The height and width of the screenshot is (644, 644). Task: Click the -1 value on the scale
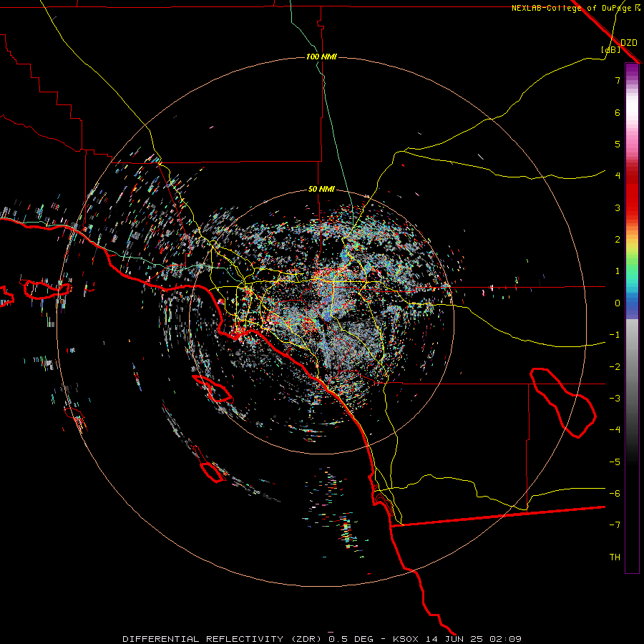point(615,335)
